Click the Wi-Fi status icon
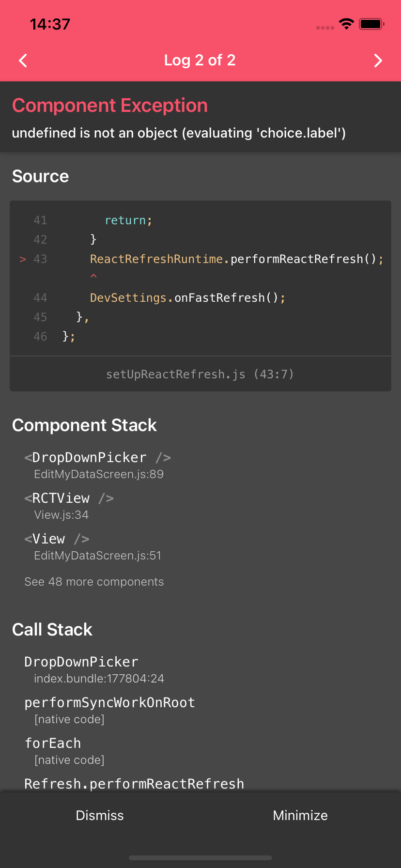This screenshot has width=401, height=868. click(347, 24)
